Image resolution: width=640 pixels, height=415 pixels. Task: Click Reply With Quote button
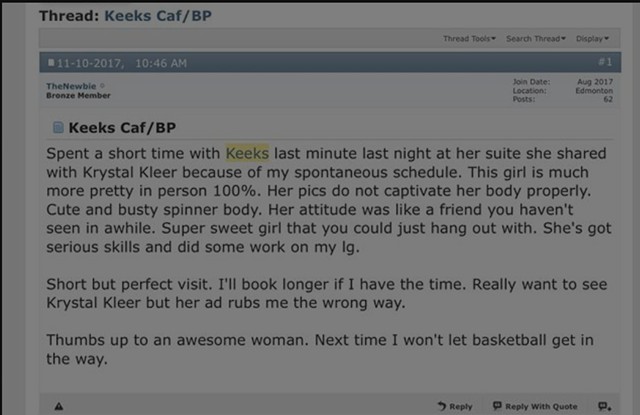(535, 406)
